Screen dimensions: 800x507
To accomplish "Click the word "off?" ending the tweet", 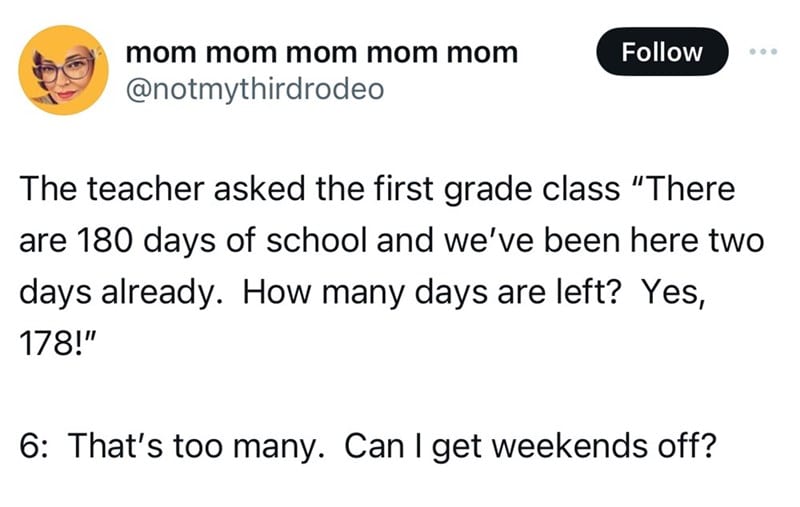I will point(687,446).
